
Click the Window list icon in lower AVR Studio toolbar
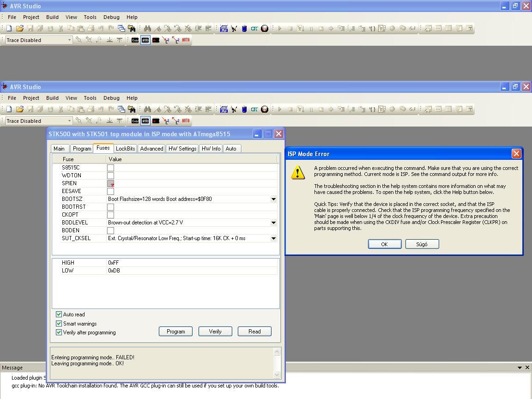121,109
